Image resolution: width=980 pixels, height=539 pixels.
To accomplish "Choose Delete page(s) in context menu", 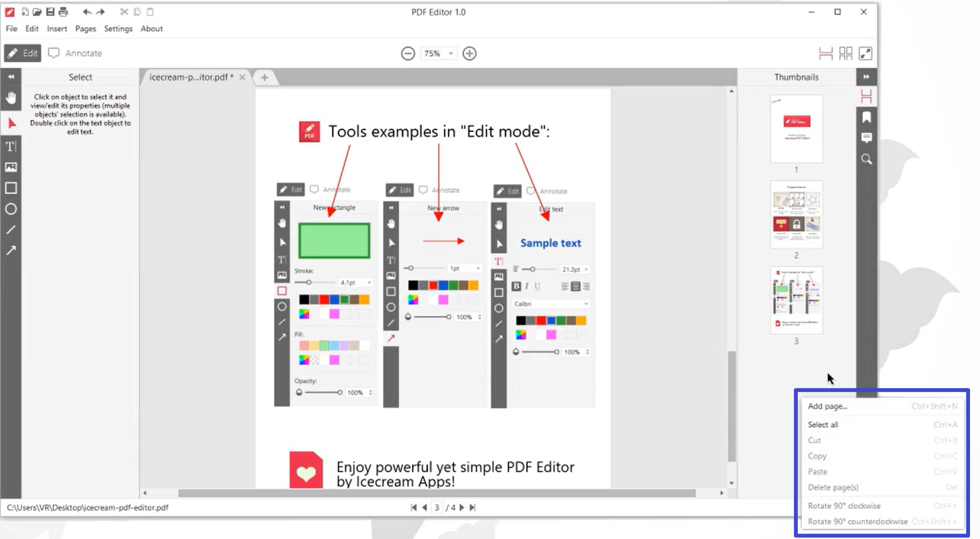I will tap(883, 487).
